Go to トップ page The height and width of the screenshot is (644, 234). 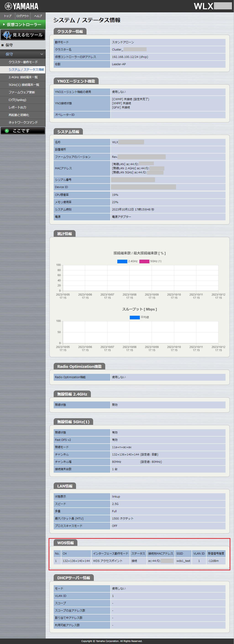[x=8, y=16]
